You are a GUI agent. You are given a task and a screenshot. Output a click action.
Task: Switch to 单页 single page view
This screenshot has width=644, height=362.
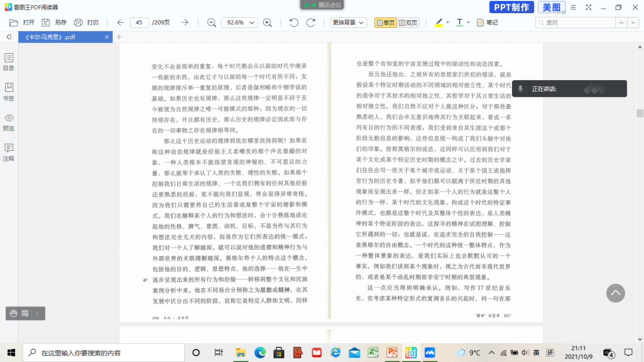pos(385,22)
